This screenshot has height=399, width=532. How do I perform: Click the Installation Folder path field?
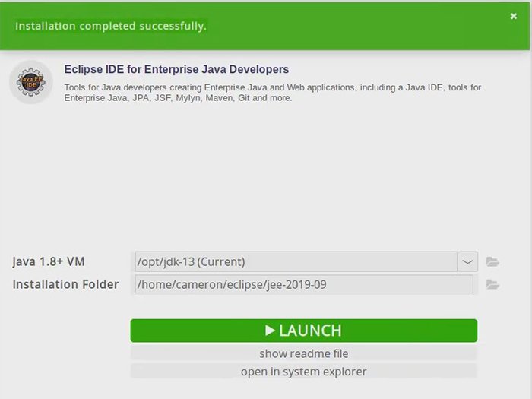pos(302,285)
